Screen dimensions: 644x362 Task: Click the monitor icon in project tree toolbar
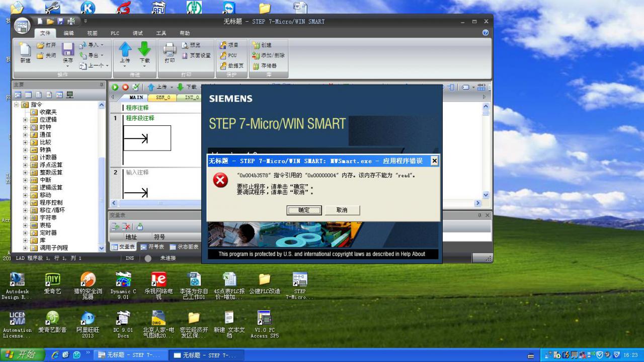coord(70,95)
